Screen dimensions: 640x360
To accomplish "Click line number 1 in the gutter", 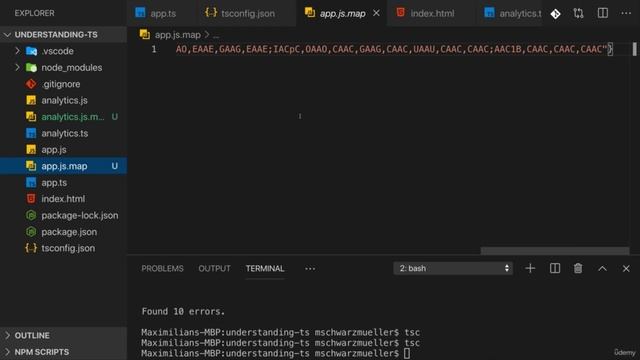I will pyautogui.click(x=154, y=49).
